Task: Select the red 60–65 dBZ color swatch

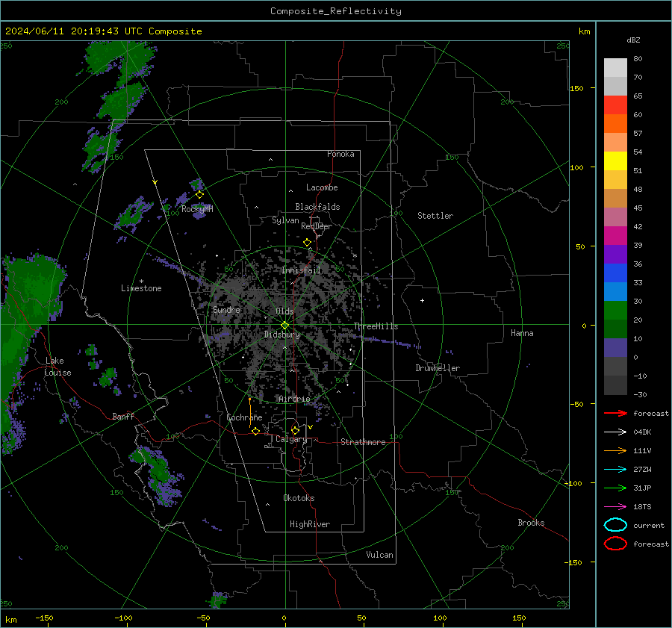Action: click(615, 105)
